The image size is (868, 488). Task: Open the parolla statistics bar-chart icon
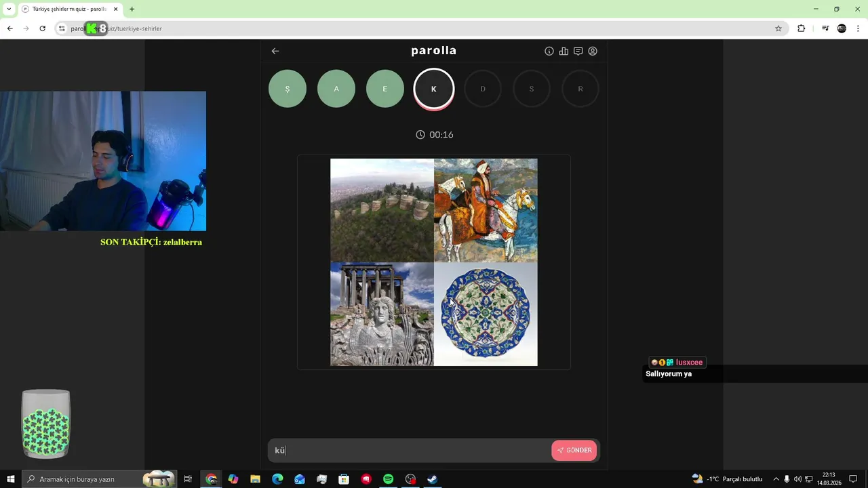(x=564, y=51)
